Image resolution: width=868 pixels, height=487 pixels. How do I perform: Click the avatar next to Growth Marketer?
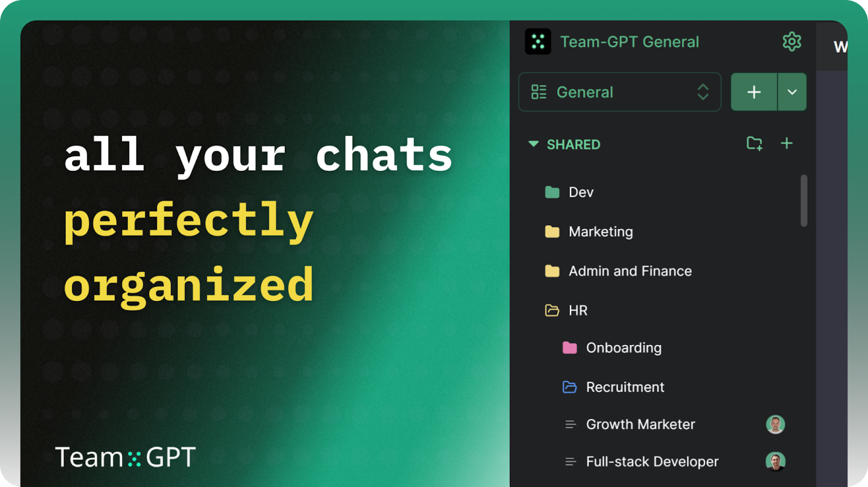pyautogui.click(x=775, y=424)
